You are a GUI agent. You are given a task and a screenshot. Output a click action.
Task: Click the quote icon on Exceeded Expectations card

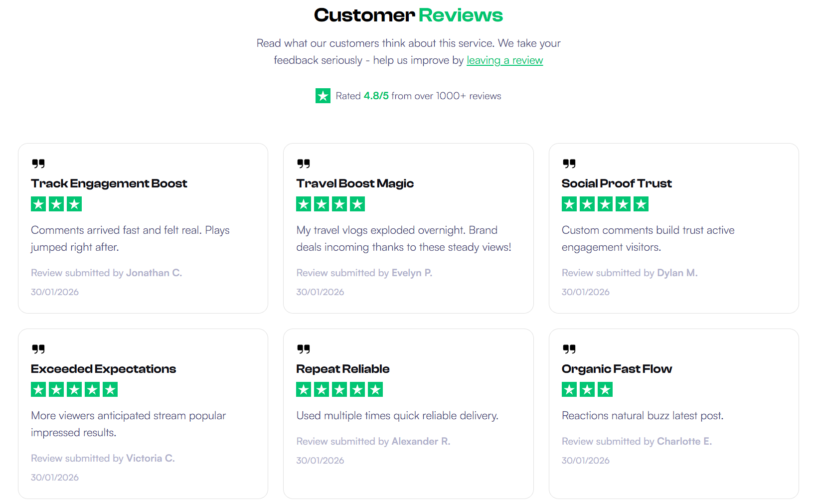(38, 349)
